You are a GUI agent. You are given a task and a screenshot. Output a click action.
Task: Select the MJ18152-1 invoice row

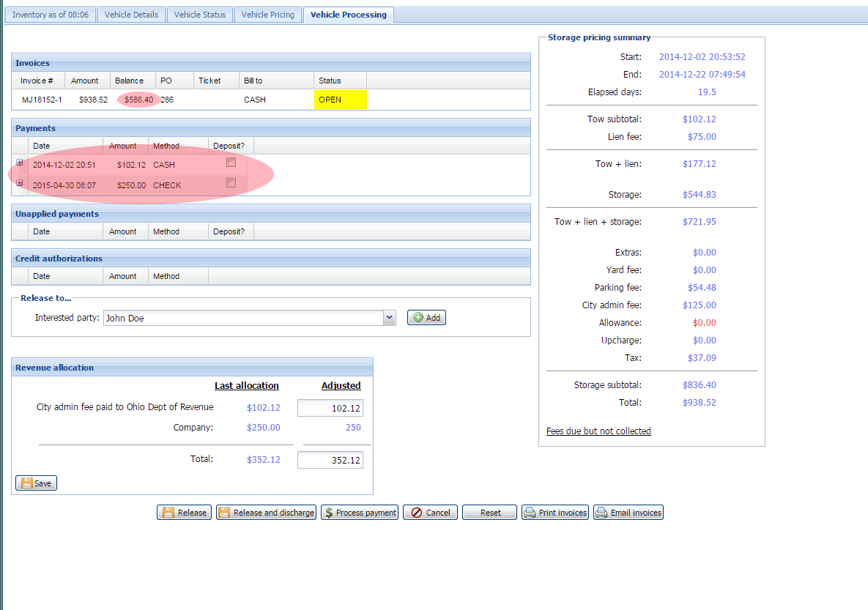(42, 100)
